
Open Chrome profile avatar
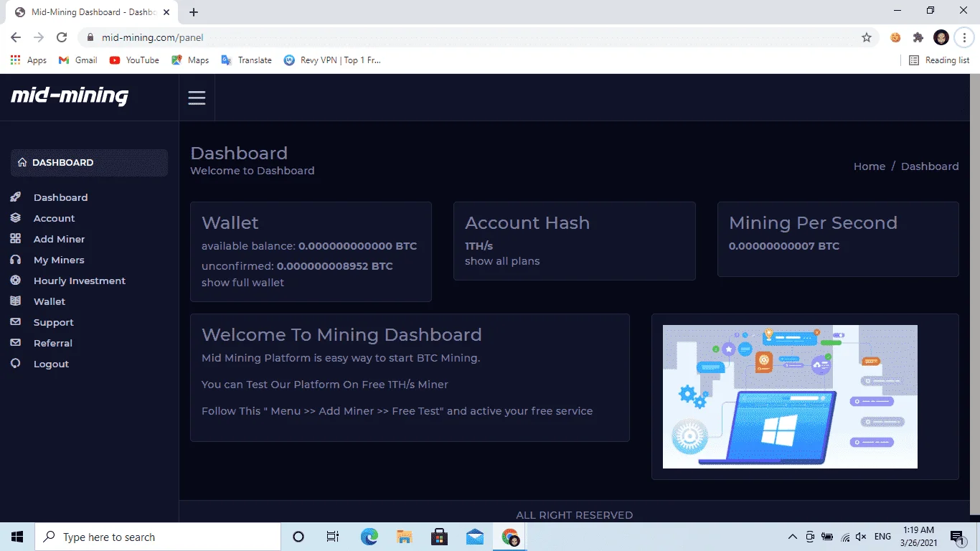pos(941,37)
